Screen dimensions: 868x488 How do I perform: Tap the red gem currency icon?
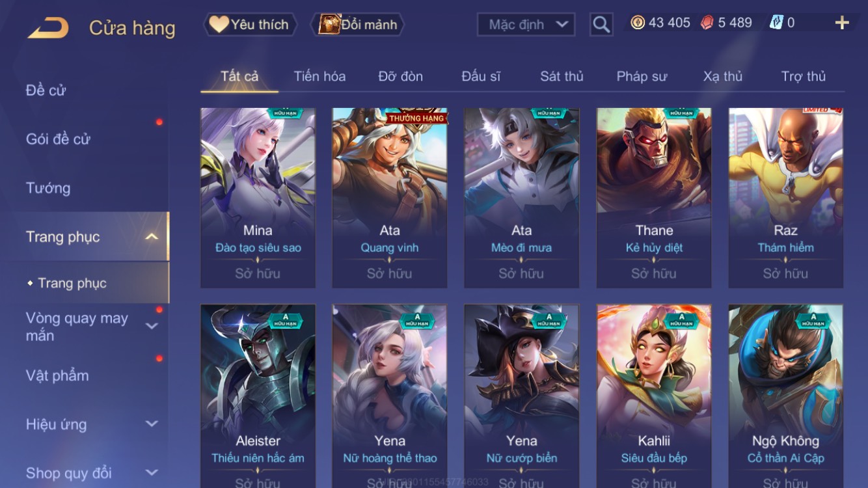707,23
